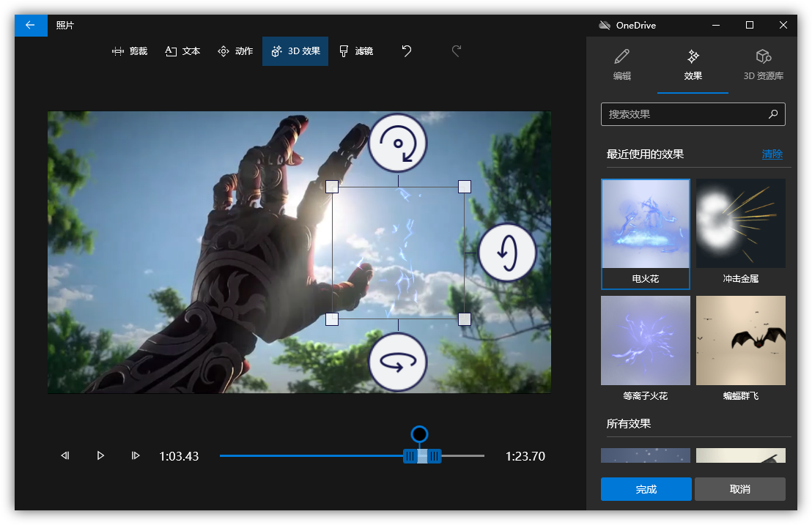Screen dimensions: 812x525
Task: Click the effect start handle on timeline
Action: [x=410, y=456]
